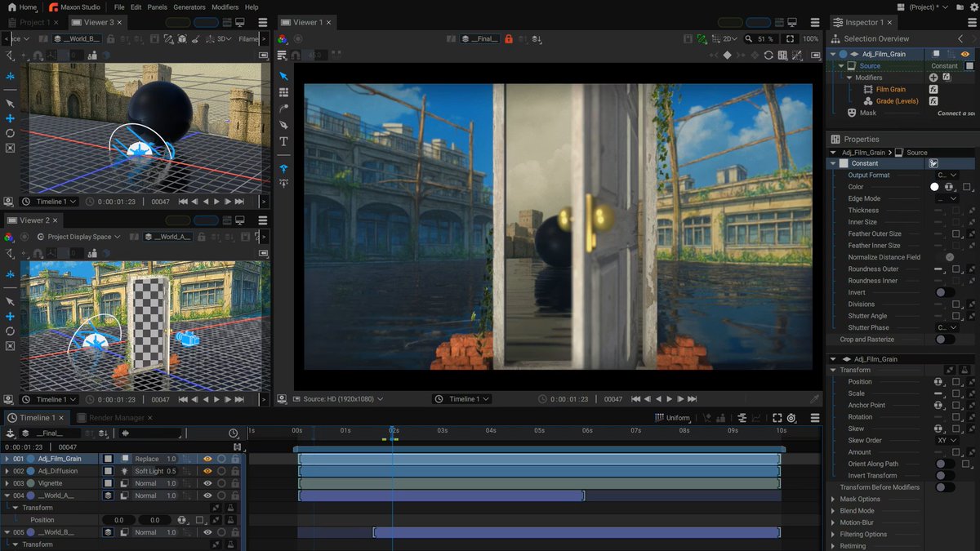Screen dimensions: 980x551
Task: Click the Film Grain modifier fx icon
Action: tap(933, 89)
